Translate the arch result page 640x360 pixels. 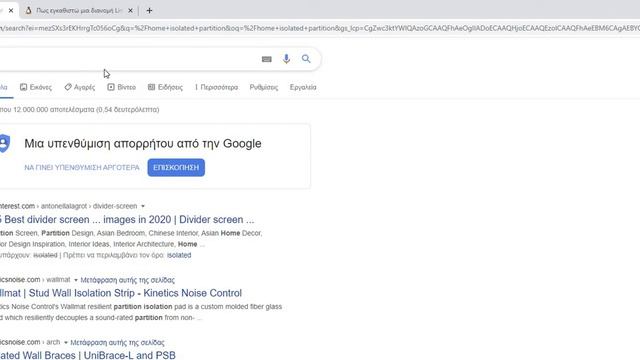(x=117, y=342)
